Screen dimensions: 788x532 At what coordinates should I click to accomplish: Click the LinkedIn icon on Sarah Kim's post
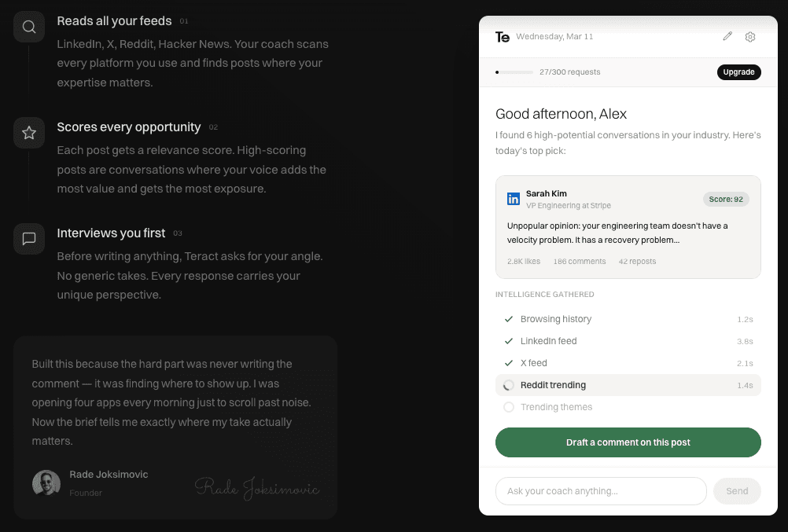(513, 199)
